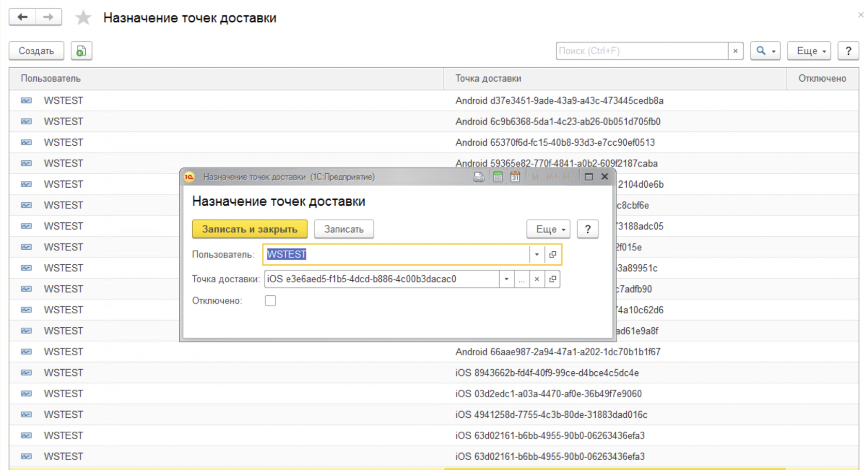Select iOS 4941258d-7755-4c3b-80de-31883dad016c cell
This screenshot has width=868, height=470.
tap(615, 415)
